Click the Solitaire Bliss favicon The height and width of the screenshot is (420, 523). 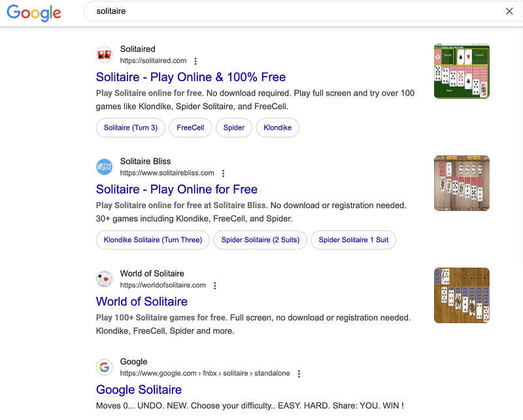[105, 167]
